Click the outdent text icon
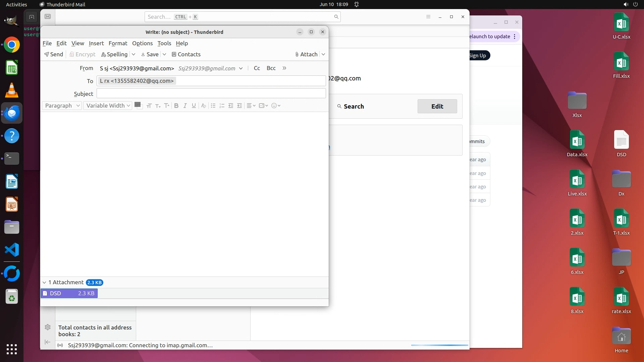The image size is (644, 362). pos(231,106)
